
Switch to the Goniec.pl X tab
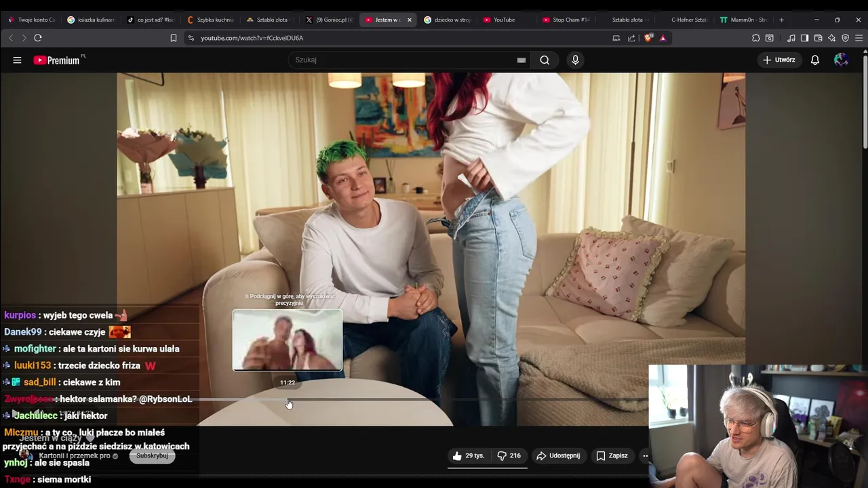(x=330, y=20)
